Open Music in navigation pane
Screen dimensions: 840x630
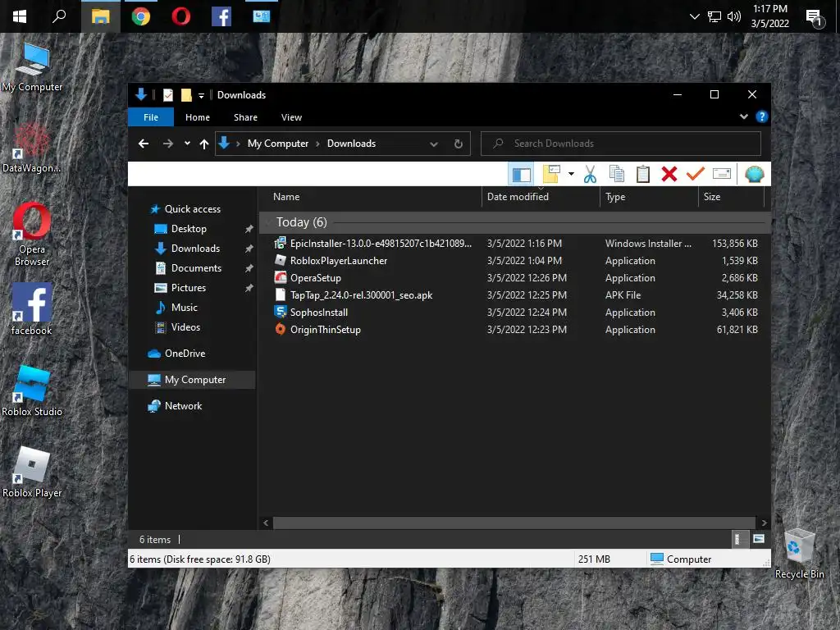pos(184,308)
